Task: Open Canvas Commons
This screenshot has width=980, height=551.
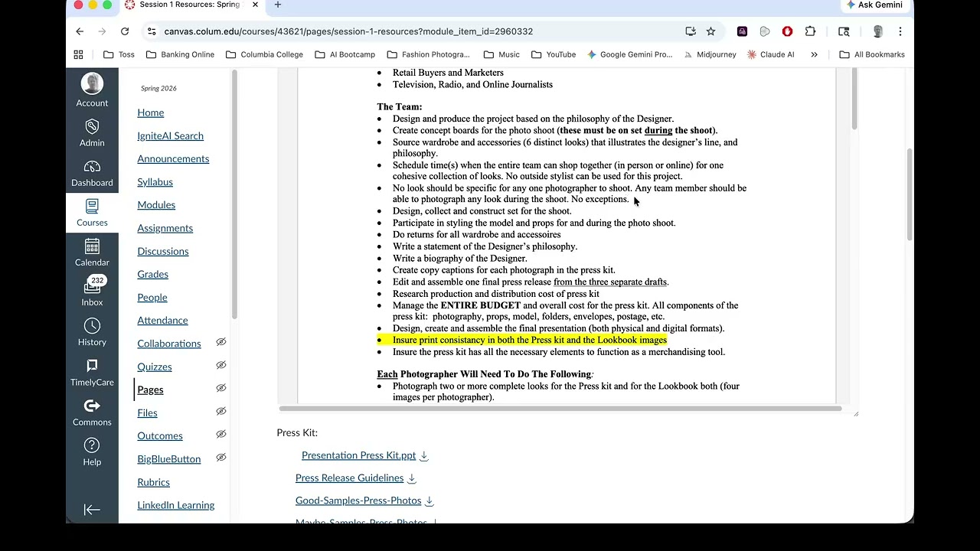Action: (x=92, y=412)
